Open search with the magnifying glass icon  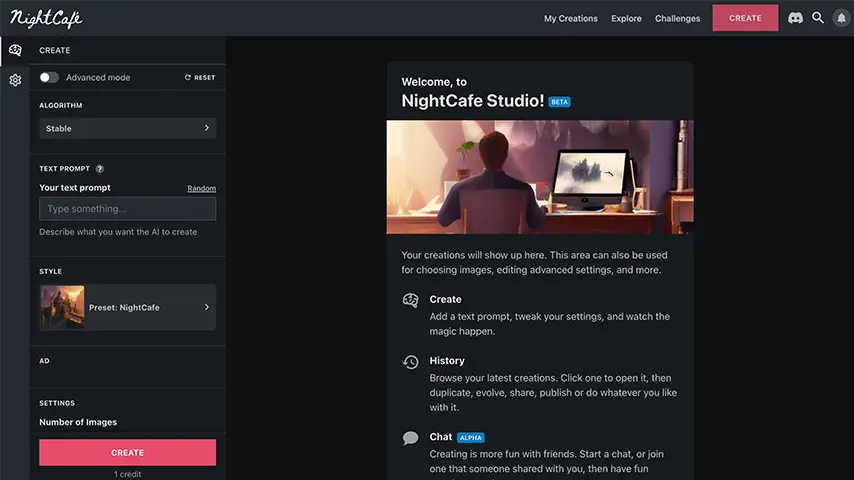click(x=818, y=18)
